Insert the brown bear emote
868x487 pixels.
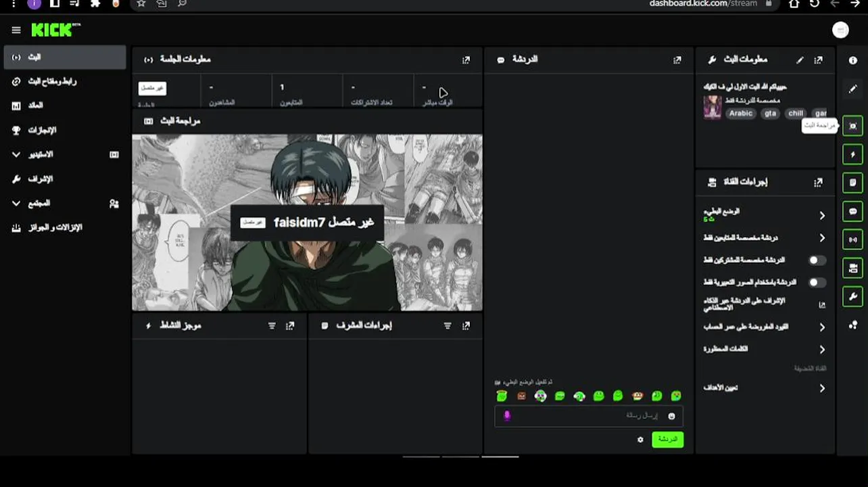click(521, 396)
